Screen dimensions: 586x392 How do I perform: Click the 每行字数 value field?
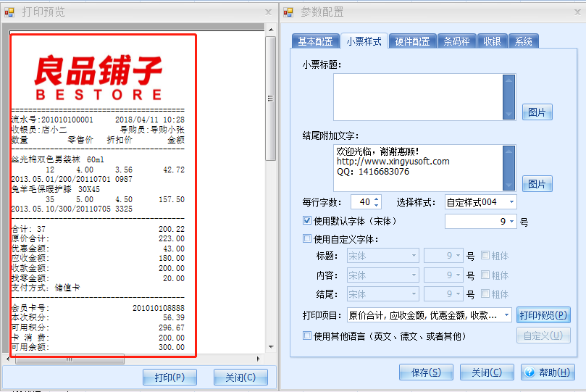[362, 202]
